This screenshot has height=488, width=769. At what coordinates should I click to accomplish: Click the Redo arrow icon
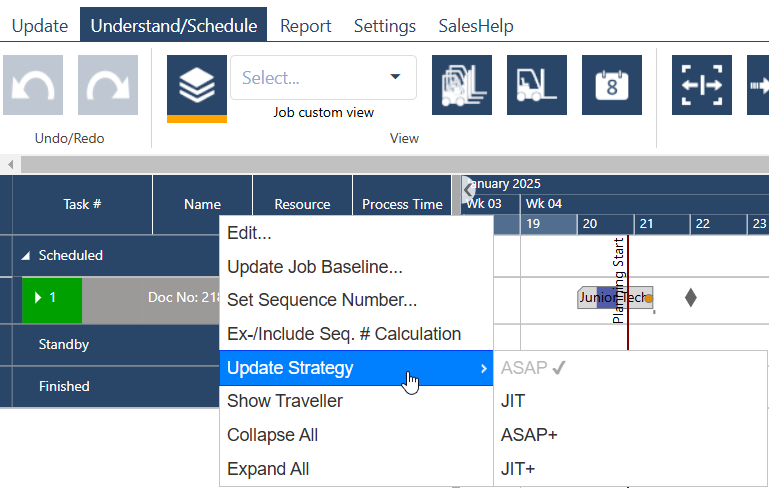pyautogui.click(x=108, y=85)
